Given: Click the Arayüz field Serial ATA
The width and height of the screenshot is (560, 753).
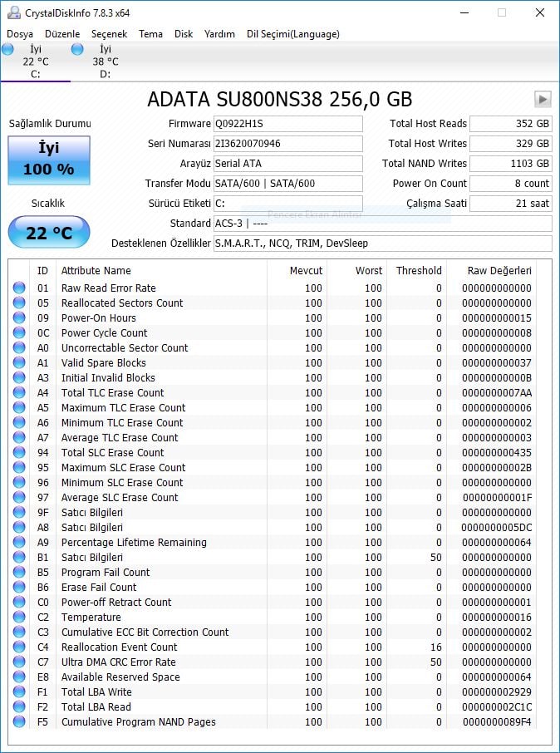Looking at the screenshot, I should click(x=288, y=164).
